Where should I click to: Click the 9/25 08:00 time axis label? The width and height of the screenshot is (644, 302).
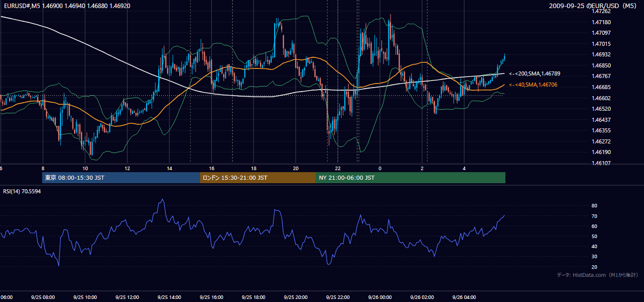tap(43, 297)
